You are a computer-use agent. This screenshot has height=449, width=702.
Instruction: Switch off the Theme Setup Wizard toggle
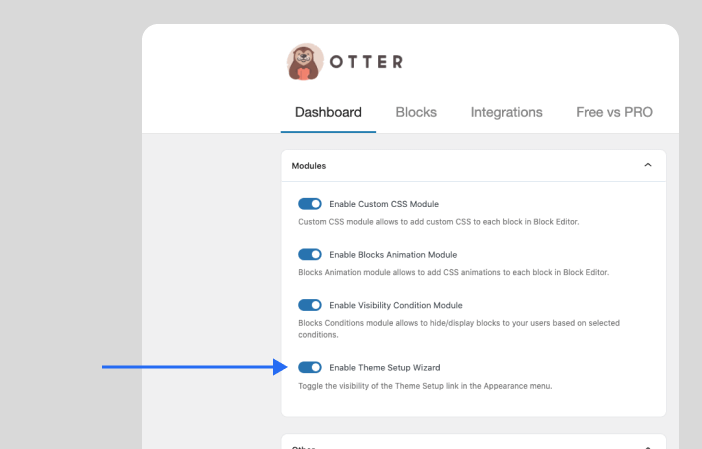click(x=310, y=367)
